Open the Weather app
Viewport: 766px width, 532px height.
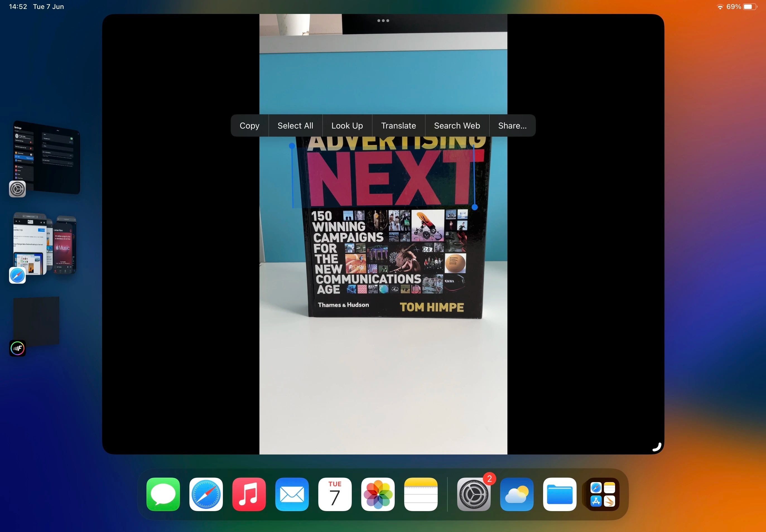[516, 494]
